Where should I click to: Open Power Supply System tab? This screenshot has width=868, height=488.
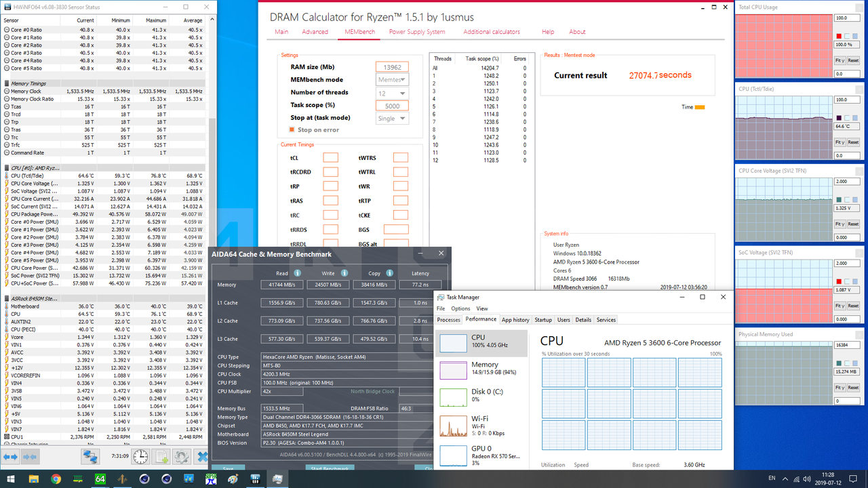[417, 32]
